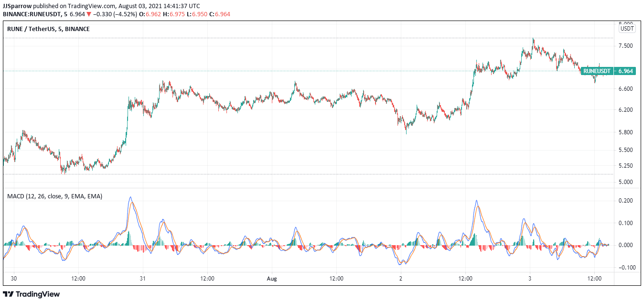Click the 5.500 price axis label
Screen dimensions: 644x303
(626, 150)
